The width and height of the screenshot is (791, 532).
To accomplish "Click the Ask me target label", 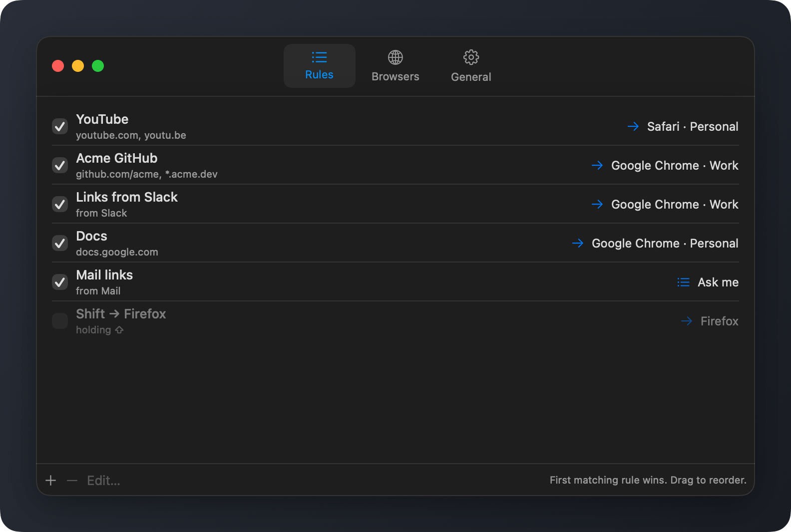I will coord(718,282).
